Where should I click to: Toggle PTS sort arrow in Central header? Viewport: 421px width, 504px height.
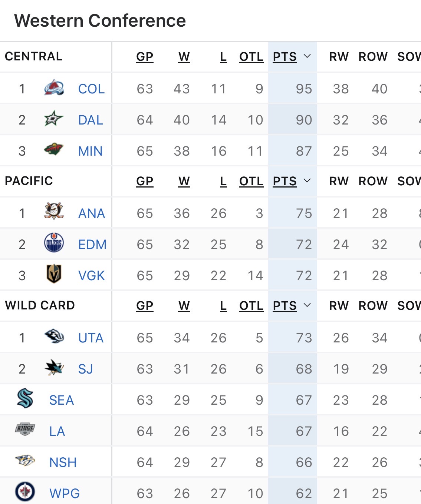307,56
